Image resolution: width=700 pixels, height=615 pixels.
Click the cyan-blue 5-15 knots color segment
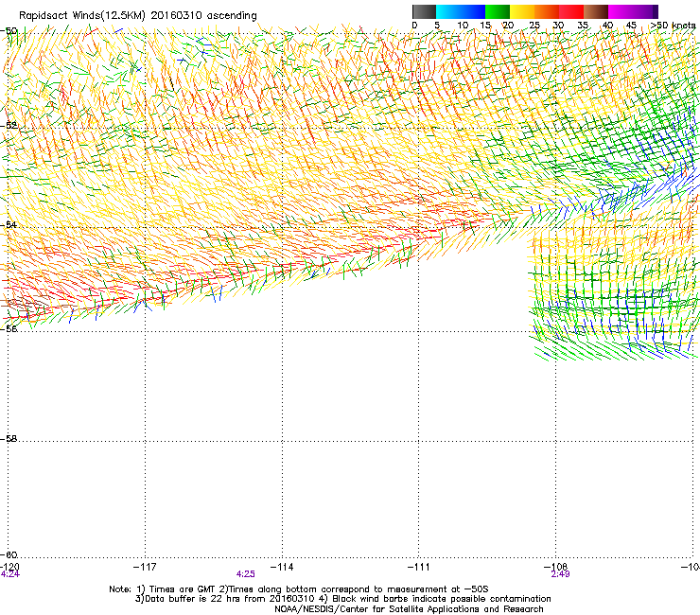(x=461, y=11)
